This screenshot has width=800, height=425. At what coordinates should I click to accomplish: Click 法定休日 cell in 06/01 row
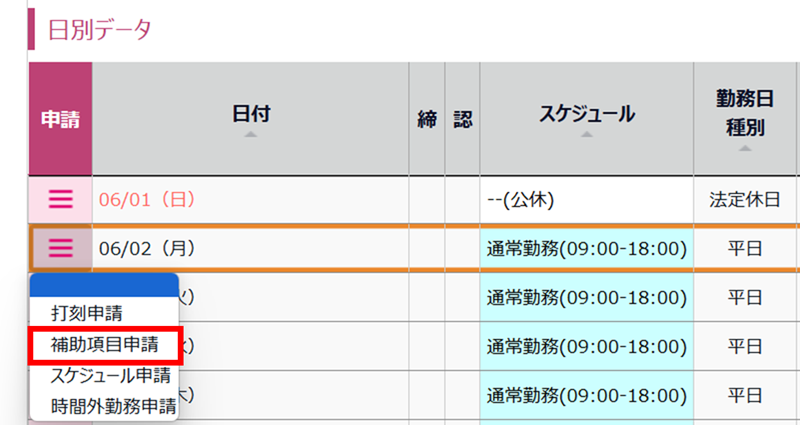coord(744,199)
